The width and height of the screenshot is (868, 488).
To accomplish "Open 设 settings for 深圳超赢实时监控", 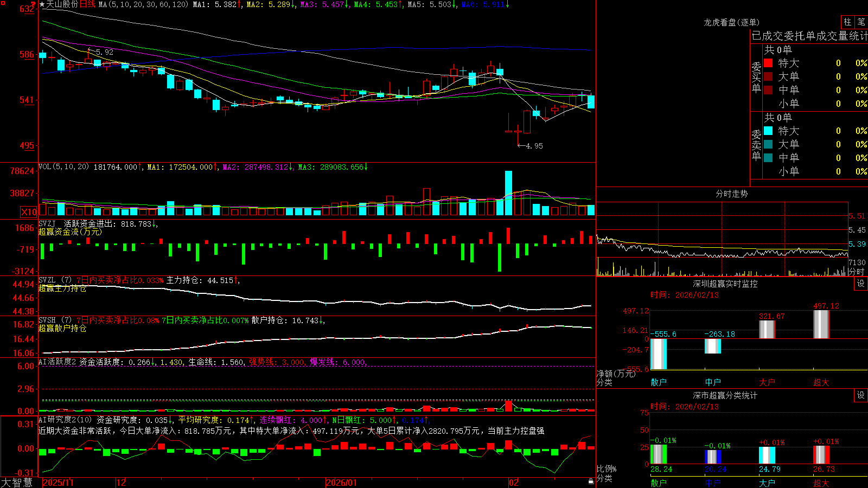I will (861, 284).
